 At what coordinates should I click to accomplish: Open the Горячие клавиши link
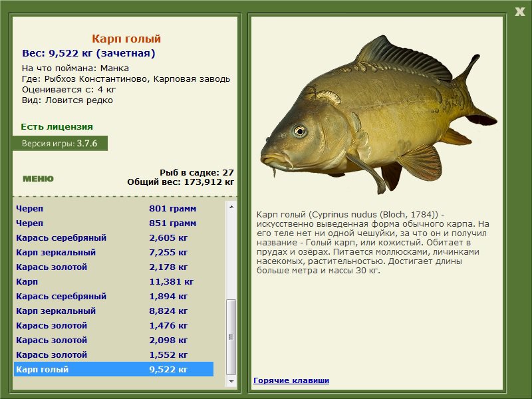(291, 380)
